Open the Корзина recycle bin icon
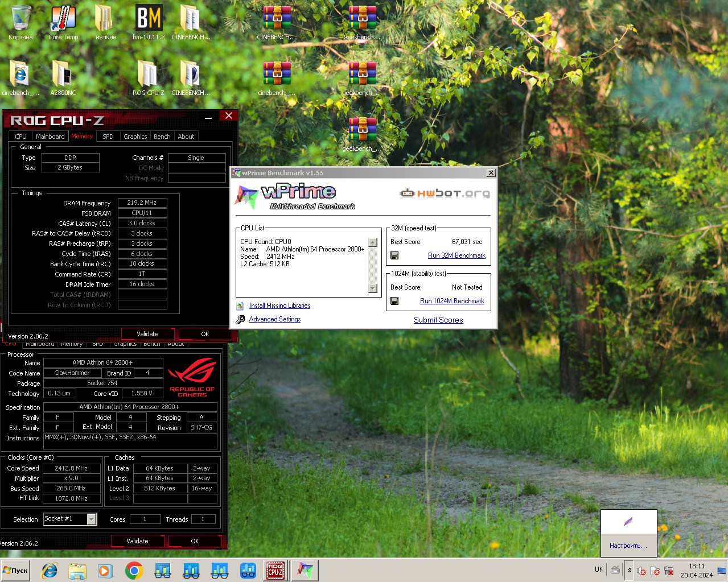 (x=20, y=23)
